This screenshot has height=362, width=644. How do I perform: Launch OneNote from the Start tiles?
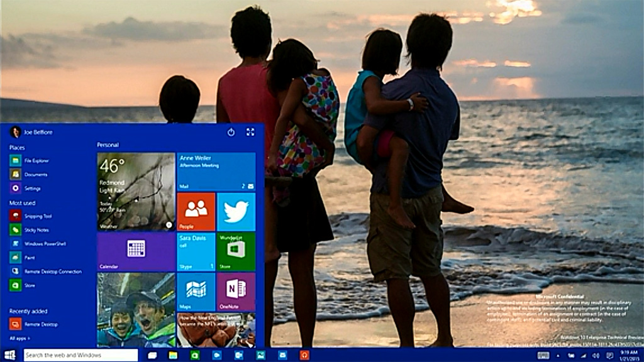point(236,292)
